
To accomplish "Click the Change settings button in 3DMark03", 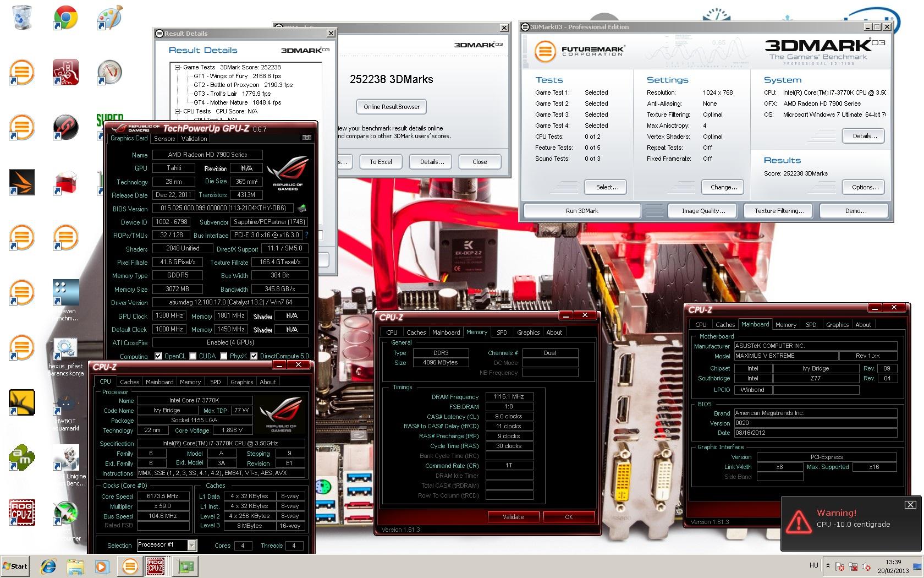I will click(x=724, y=187).
